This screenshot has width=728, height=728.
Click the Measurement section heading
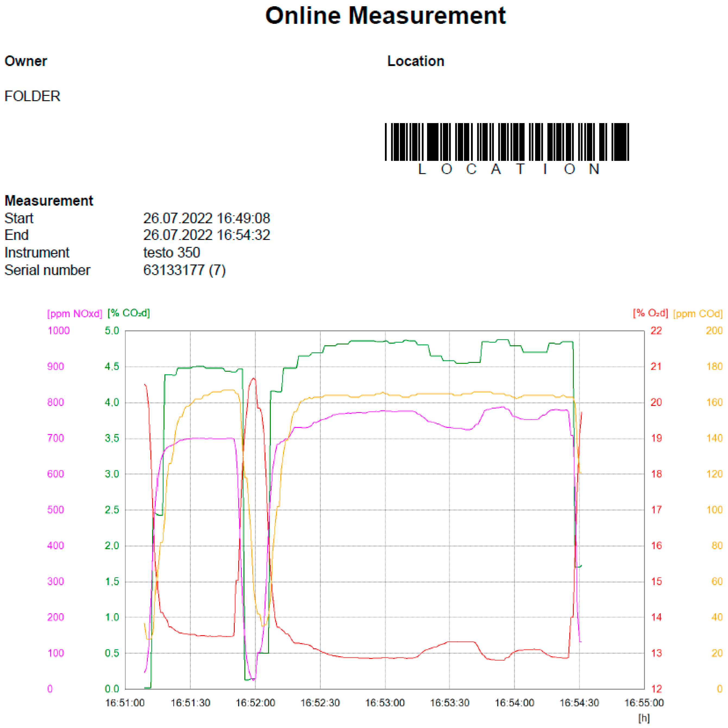(x=49, y=200)
